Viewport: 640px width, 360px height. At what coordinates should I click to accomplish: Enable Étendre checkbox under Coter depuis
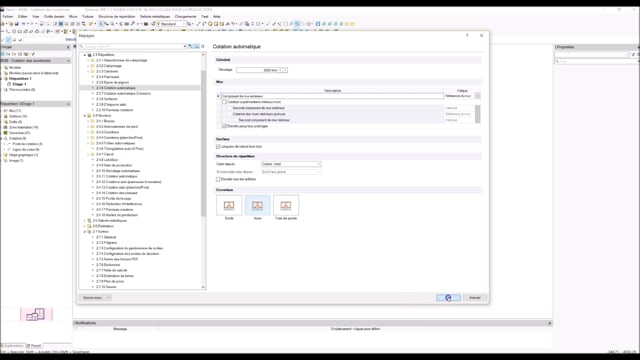(218, 179)
